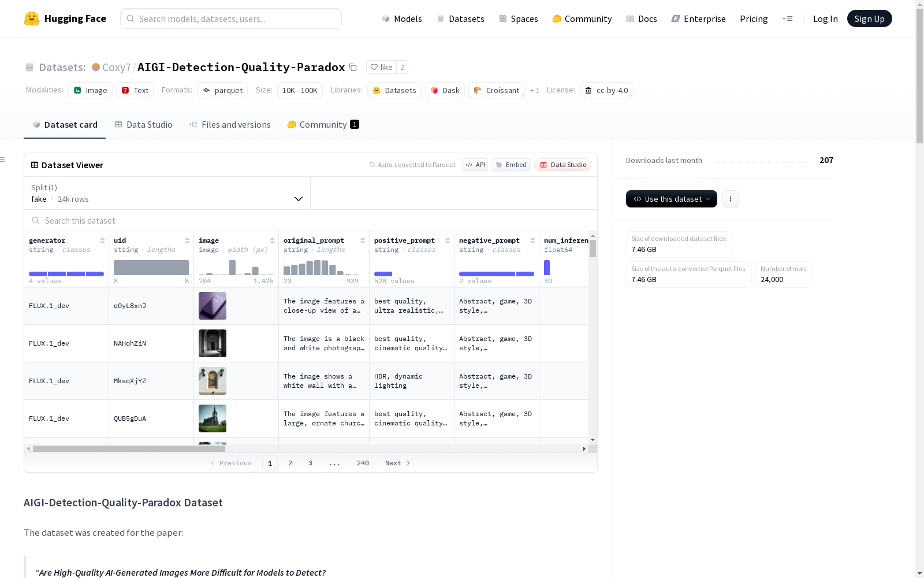Open the Auto-converted to Parquet link
Screen dimensions: 924x578
pos(401,165)
